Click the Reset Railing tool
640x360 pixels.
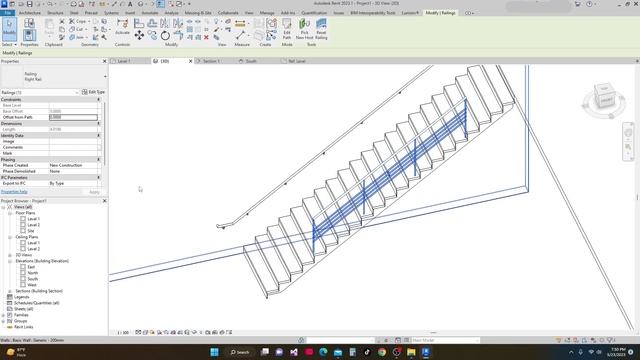coord(321,29)
